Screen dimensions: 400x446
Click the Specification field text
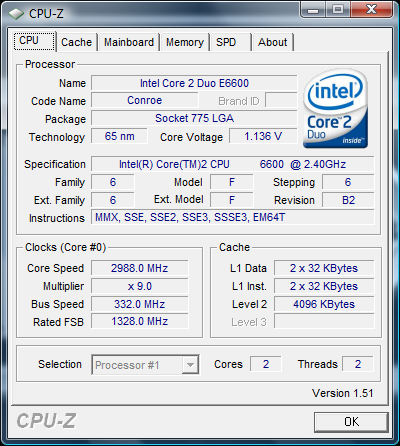click(x=233, y=164)
